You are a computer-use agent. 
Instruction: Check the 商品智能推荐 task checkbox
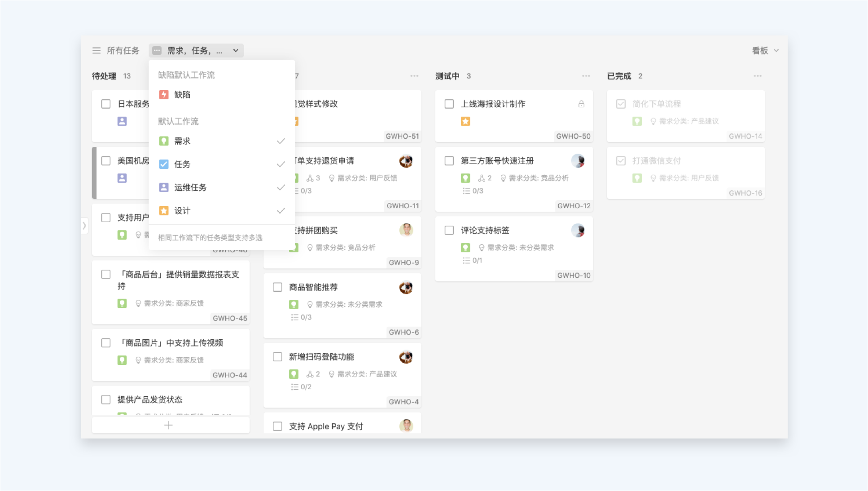(278, 287)
